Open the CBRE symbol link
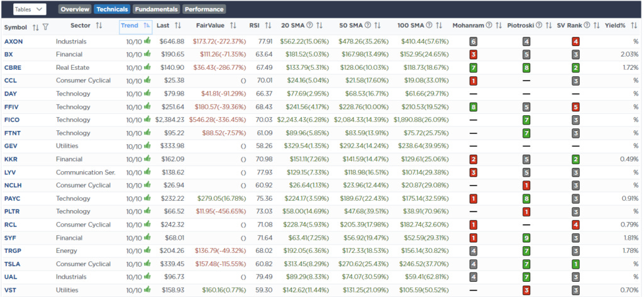The width and height of the screenshot is (644, 297). 13,67
